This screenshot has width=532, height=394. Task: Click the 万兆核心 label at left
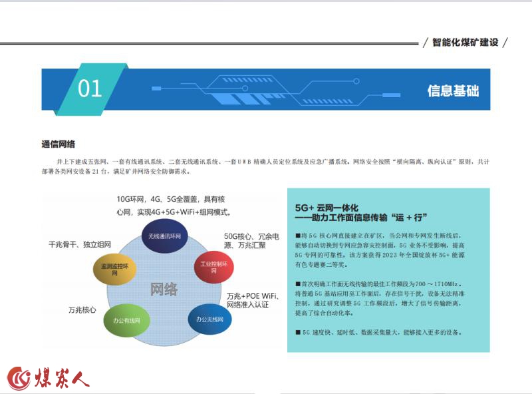pyautogui.click(x=82, y=309)
